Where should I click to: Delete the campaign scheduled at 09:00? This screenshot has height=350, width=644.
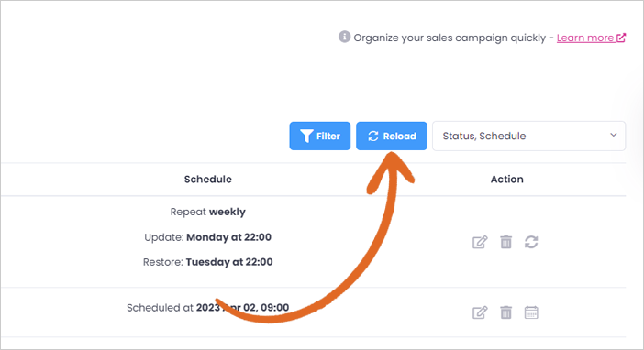(506, 312)
